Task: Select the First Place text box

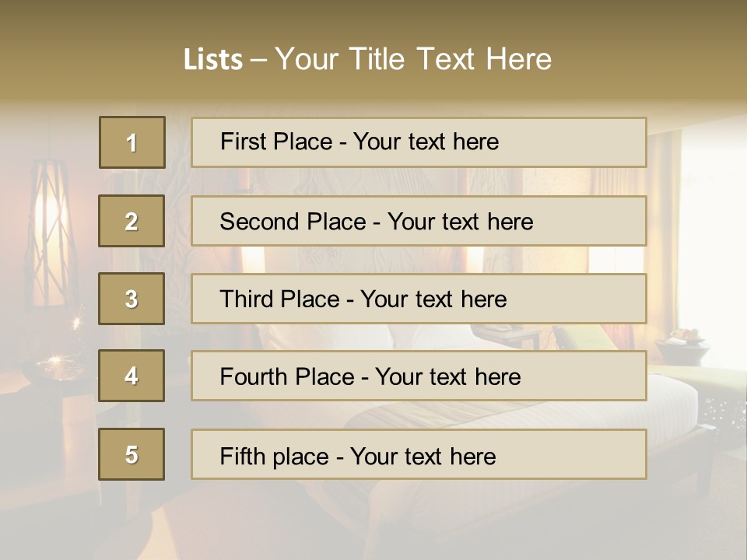Action: (x=419, y=142)
